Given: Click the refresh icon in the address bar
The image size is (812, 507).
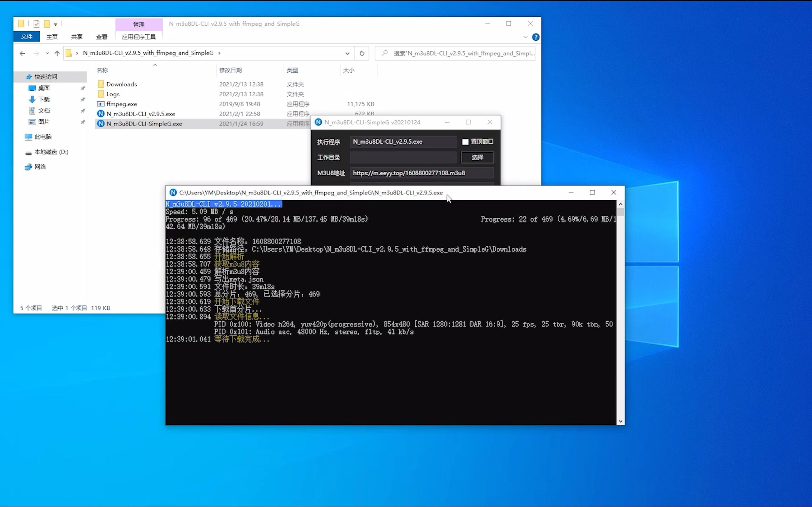Looking at the screenshot, I should click(x=361, y=53).
